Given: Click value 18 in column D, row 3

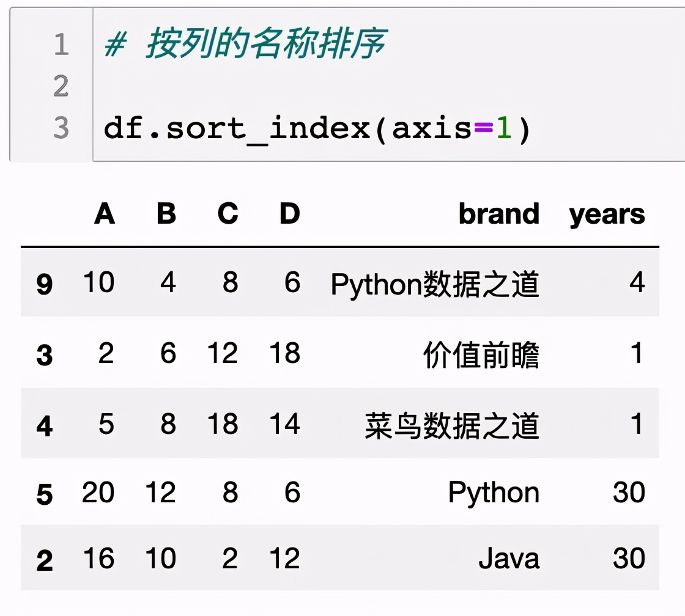Looking at the screenshot, I should pyautogui.click(x=285, y=353).
